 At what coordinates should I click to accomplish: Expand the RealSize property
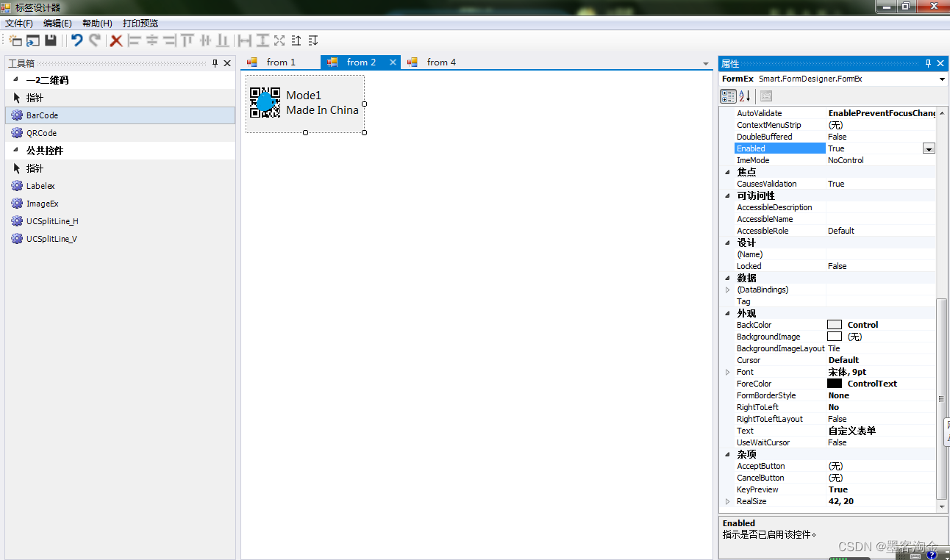pos(728,501)
